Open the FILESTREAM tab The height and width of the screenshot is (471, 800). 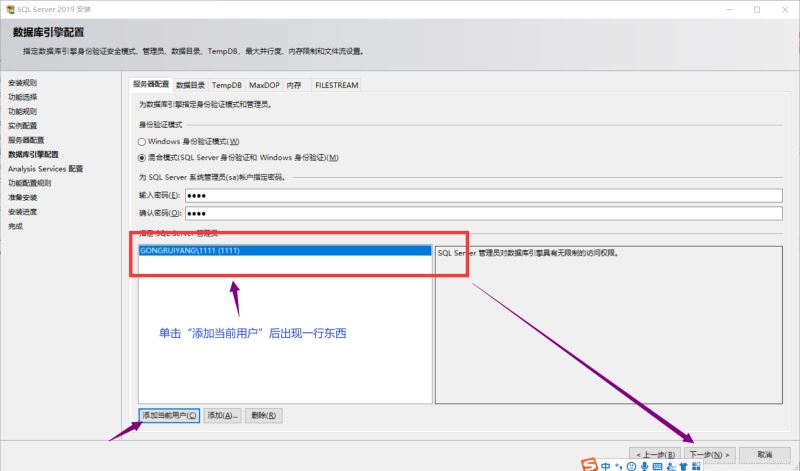coord(337,85)
